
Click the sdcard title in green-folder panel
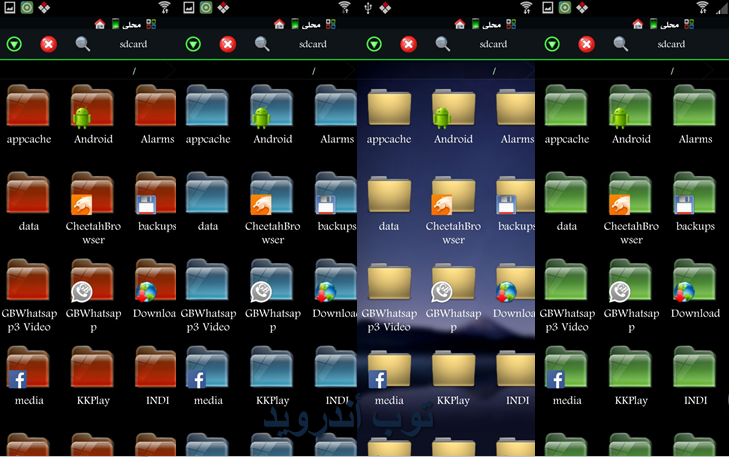[671, 44]
